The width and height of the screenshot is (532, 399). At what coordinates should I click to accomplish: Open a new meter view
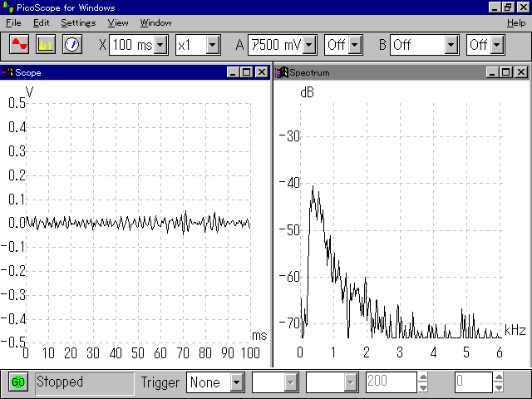[71, 44]
